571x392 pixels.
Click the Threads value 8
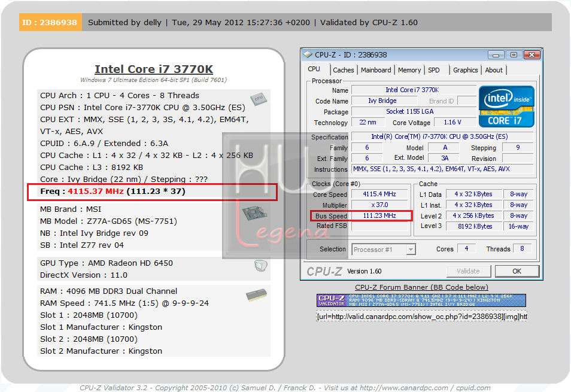(522, 248)
